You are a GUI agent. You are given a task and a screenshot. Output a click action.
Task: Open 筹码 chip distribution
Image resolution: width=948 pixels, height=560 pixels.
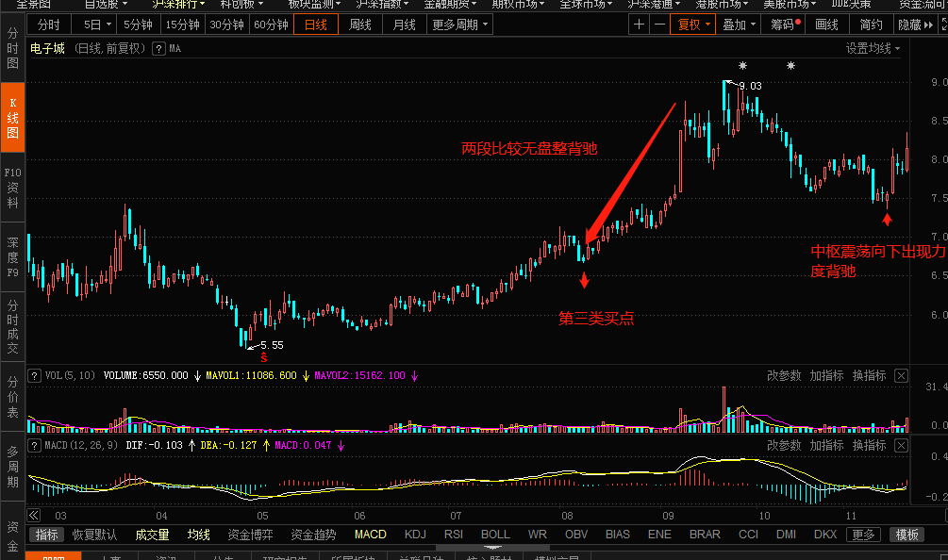786,25
